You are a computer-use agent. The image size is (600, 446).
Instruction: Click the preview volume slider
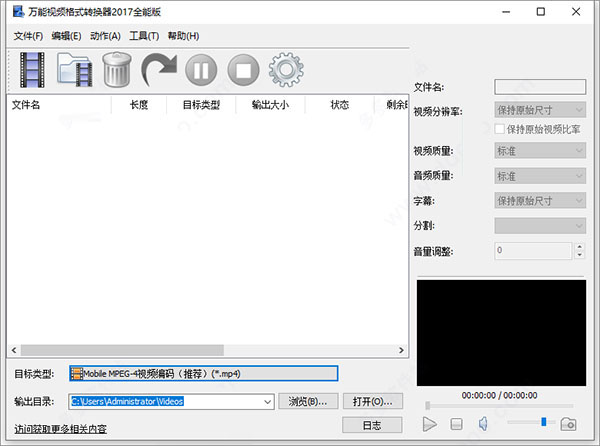(x=530, y=424)
